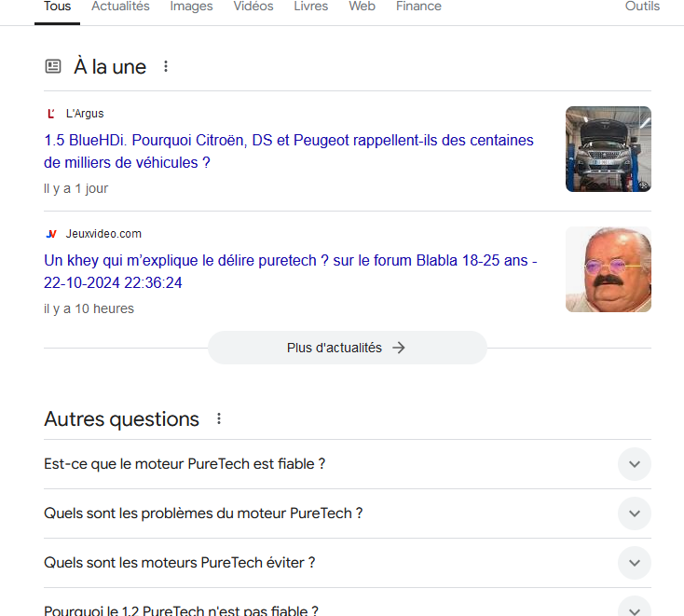Click the 'il y a 10 heures' timestamp
This screenshot has width=684, height=616.
coord(89,308)
